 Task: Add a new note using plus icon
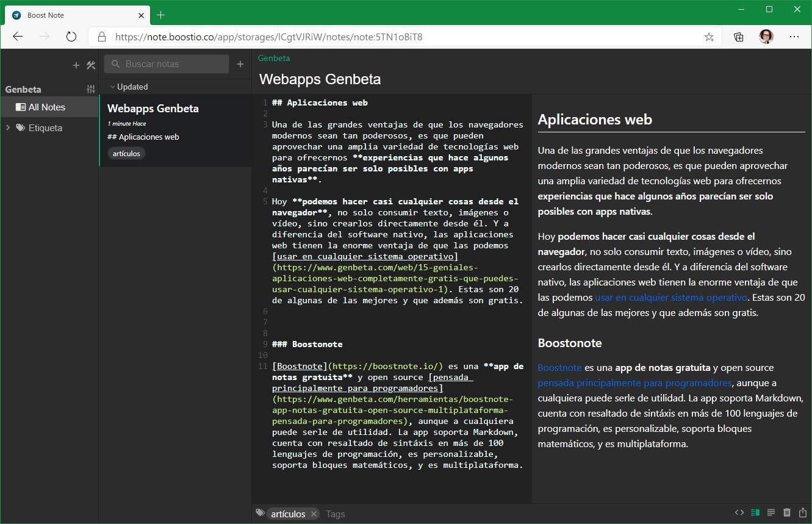(240, 63)
